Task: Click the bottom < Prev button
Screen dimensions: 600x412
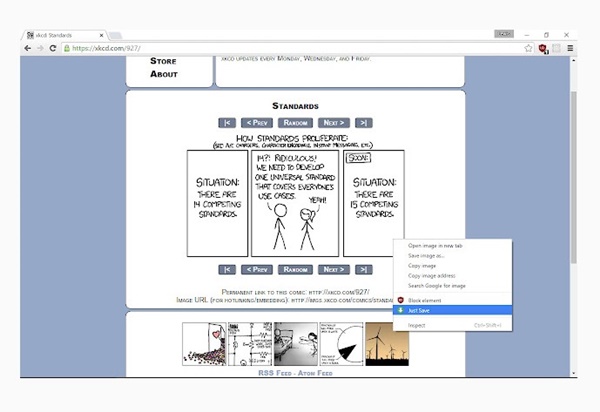Action: (257, 270)
